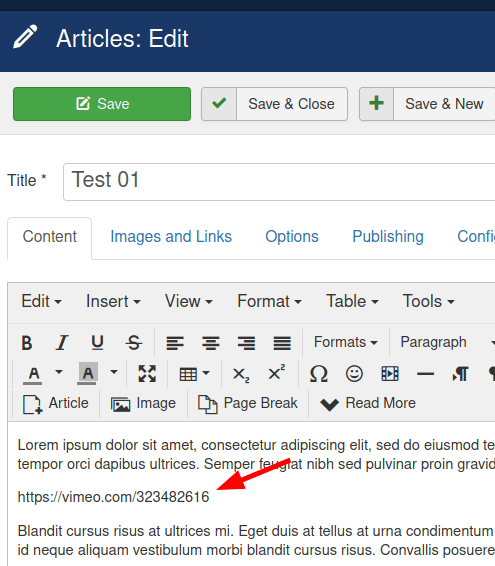Image resolution: width=495 pixels, height=566 pixels.
Task: Apply strikethrough formatting
Action: (134, 343)
